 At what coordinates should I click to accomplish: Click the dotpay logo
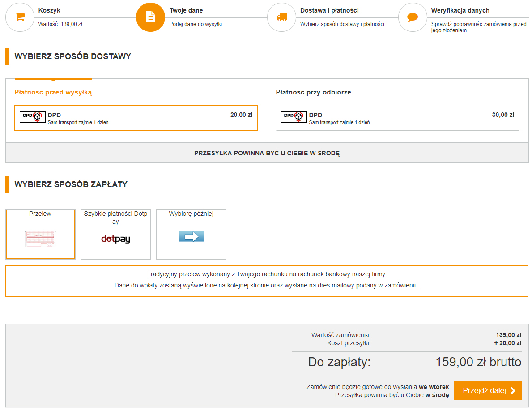point(115,239)
